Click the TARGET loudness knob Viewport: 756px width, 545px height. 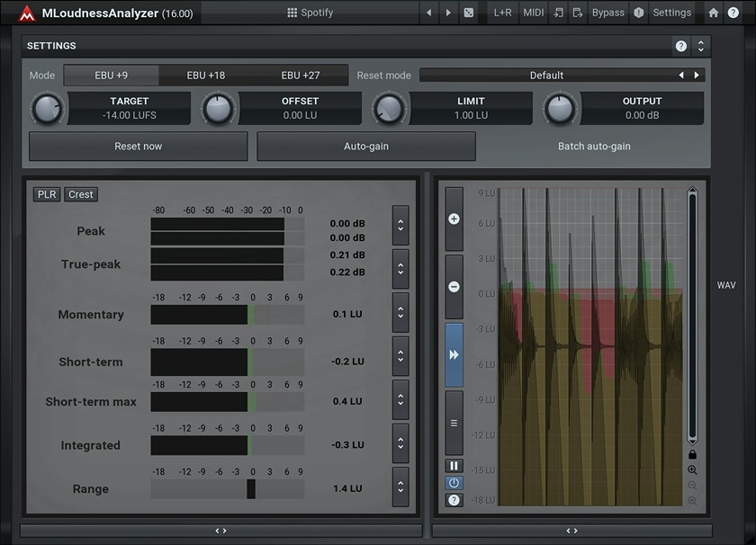point(48,109)
